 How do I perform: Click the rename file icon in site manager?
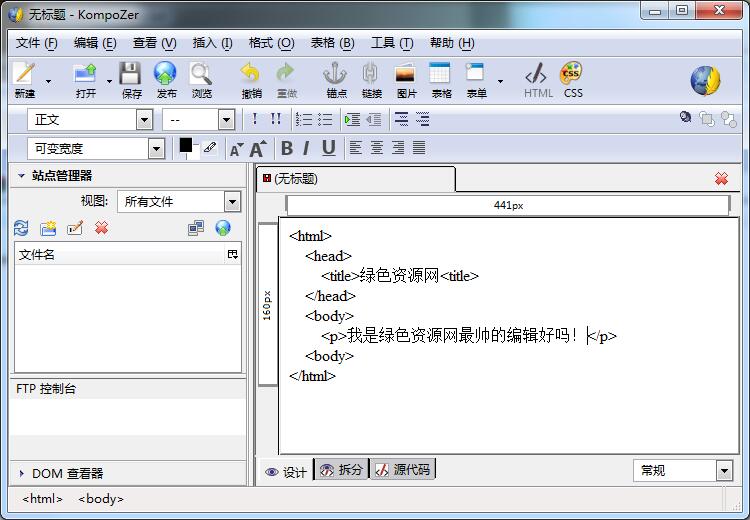(x=75, y=228)
